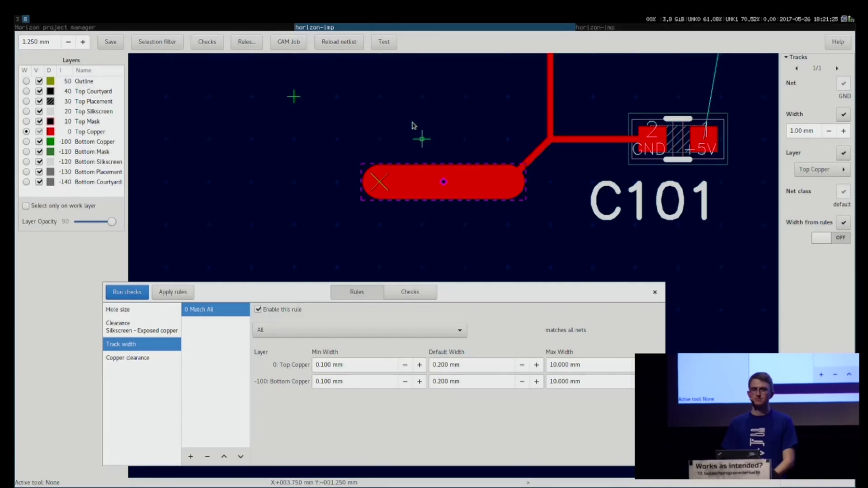868x488 pixels.
Task: Toggle visibility of Bottom Mask layer
Action: [39, 152]
